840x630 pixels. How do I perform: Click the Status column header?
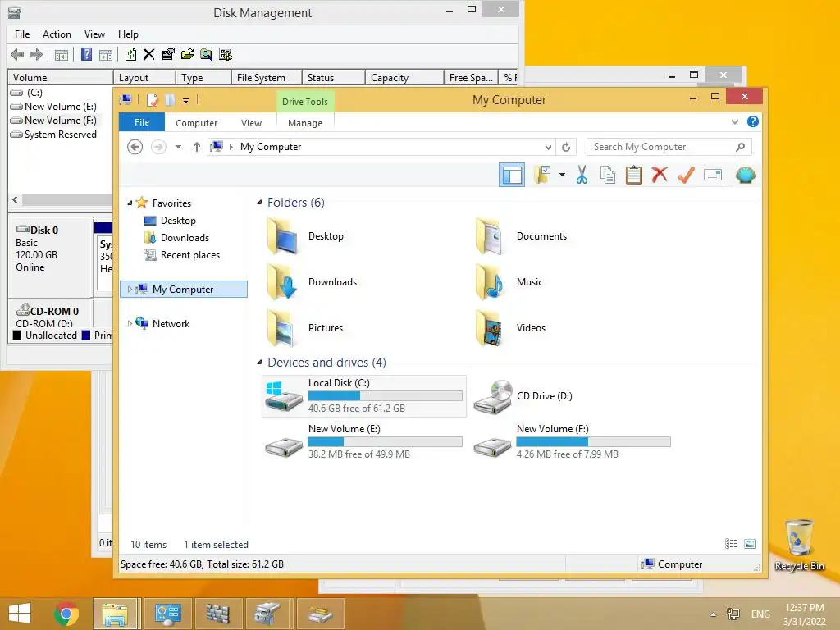click(333, 78)
